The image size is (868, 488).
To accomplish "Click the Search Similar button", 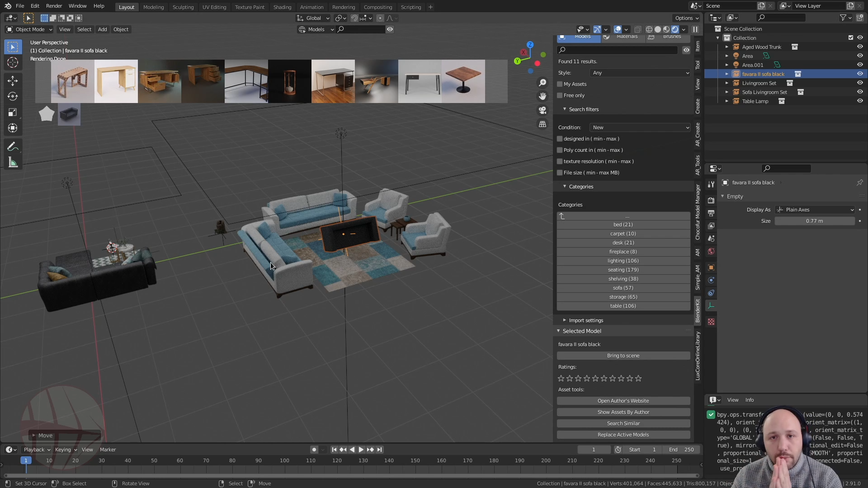I will tap(623, 423).
